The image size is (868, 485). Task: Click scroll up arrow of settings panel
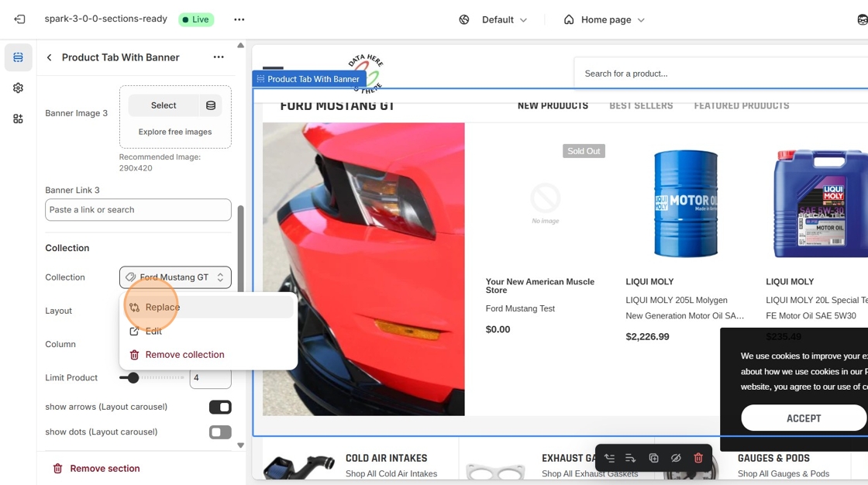click(240, 46)
